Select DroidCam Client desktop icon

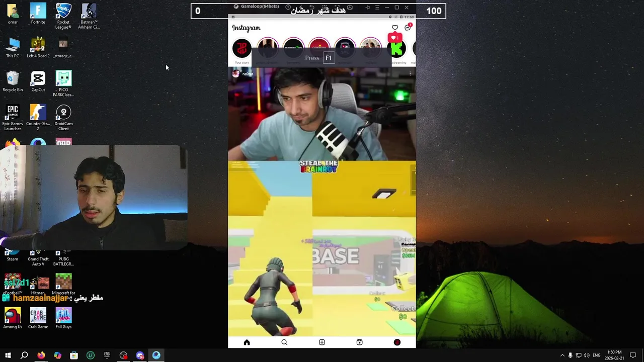[63, 118]
